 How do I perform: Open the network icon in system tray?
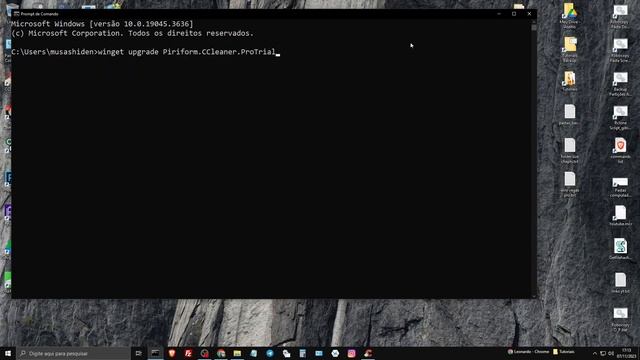603,353
